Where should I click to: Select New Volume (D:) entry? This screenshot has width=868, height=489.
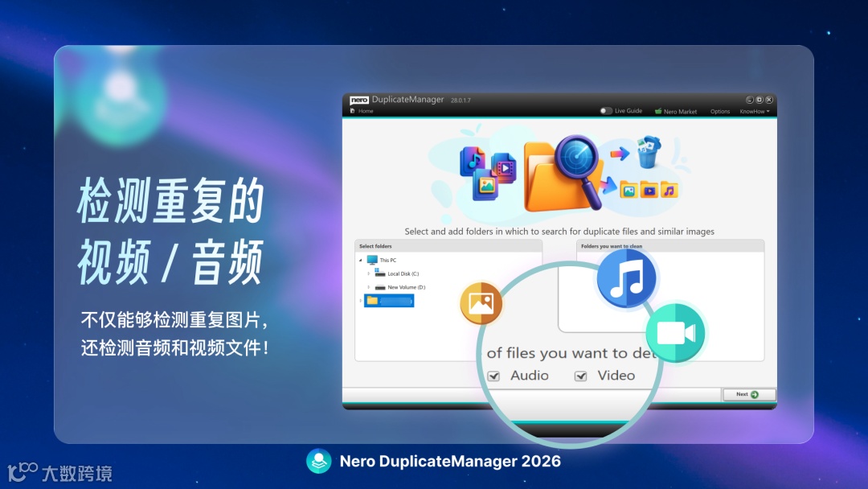click(x=400, y=287)
